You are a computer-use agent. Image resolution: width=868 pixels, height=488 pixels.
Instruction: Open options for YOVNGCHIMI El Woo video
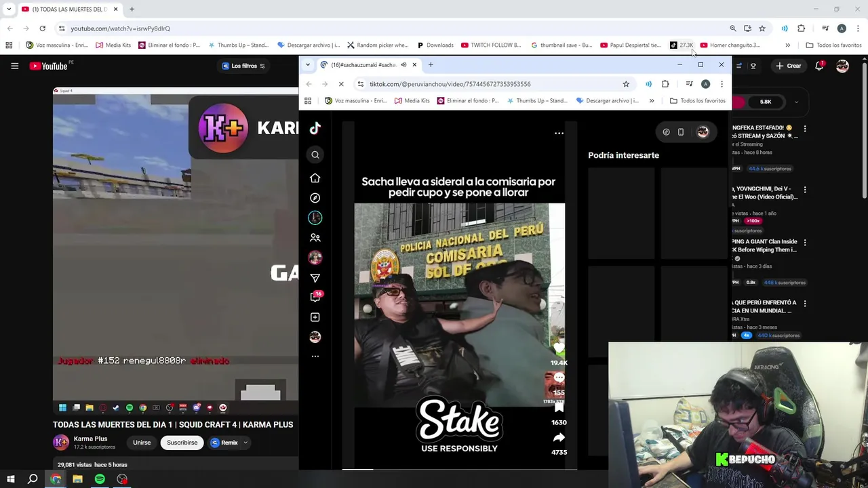coord(805,190)
